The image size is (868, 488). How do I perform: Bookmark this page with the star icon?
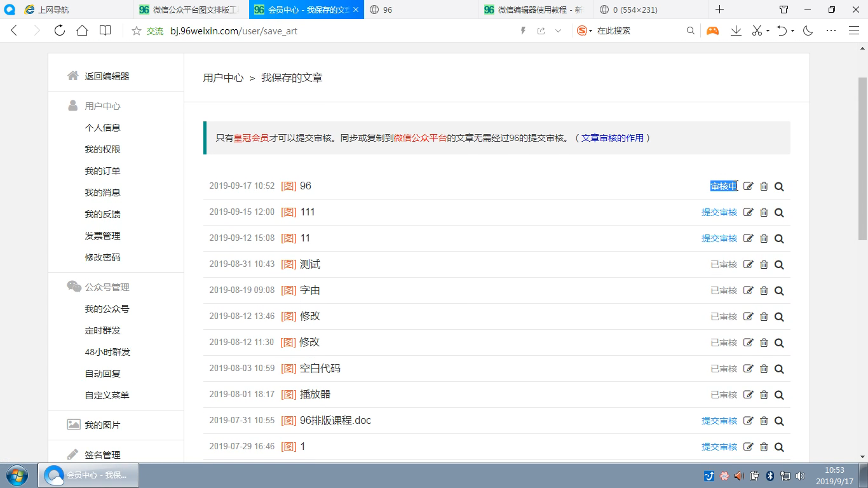pyautogui.click(x=136, y=30)
